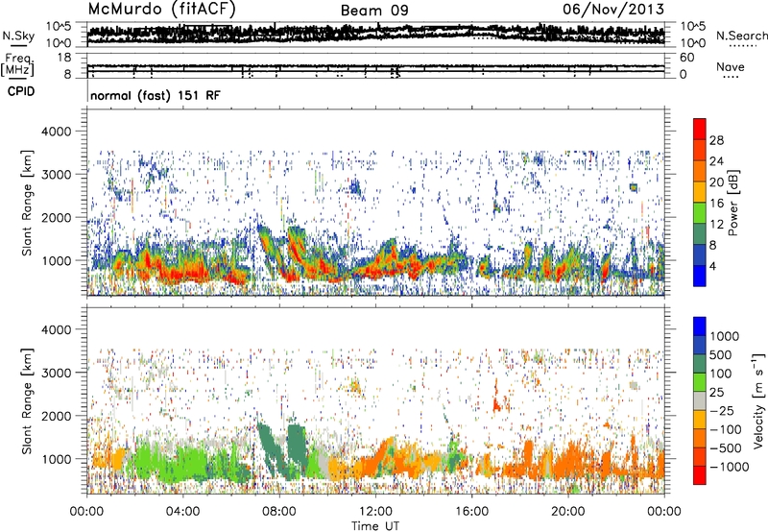Click the Velocity [m s-1] colorbar label
The width and height of the screenshot is (768, 532).
pyautogui.click(x=758, y=401)
